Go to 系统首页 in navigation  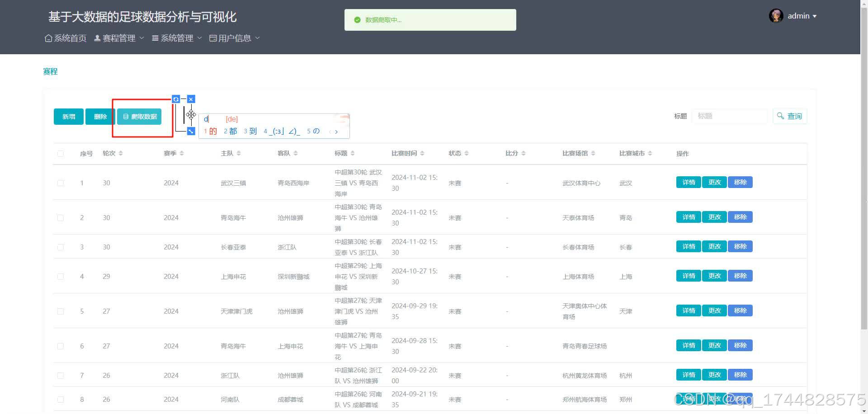tap(66, 38)
